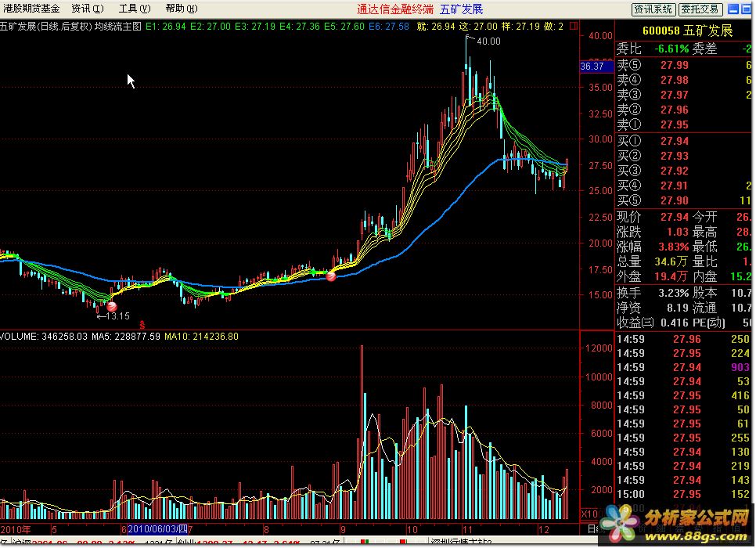Viewport: 756px width, 548px height.
Task: Click the 卖③ 27.97 ask row
Action: pos(684,95)
